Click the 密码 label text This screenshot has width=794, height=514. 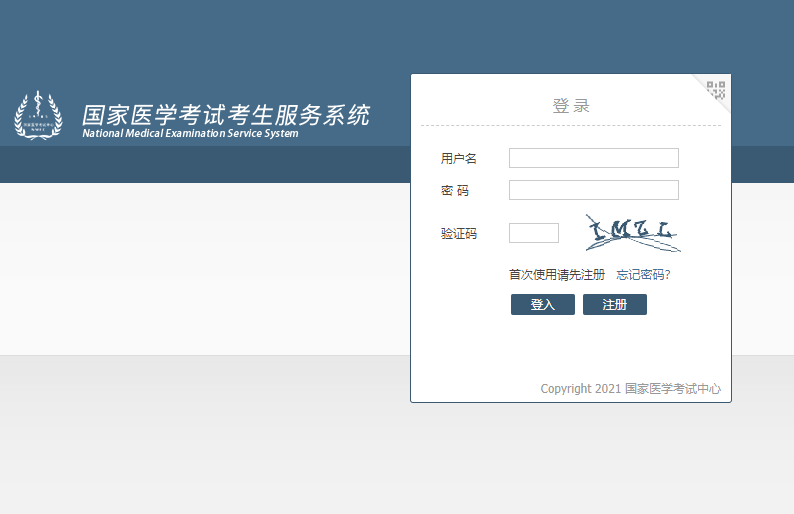click(x=455, y=191)
